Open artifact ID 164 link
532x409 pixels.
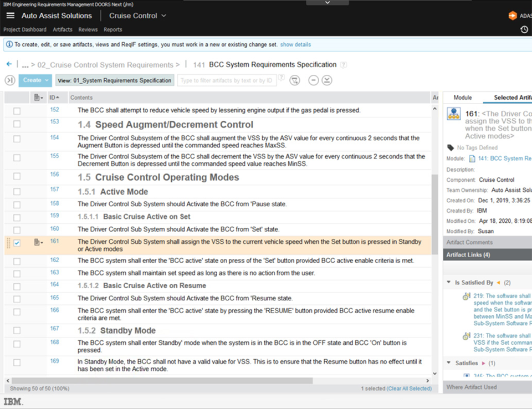(x=54, y=284)
